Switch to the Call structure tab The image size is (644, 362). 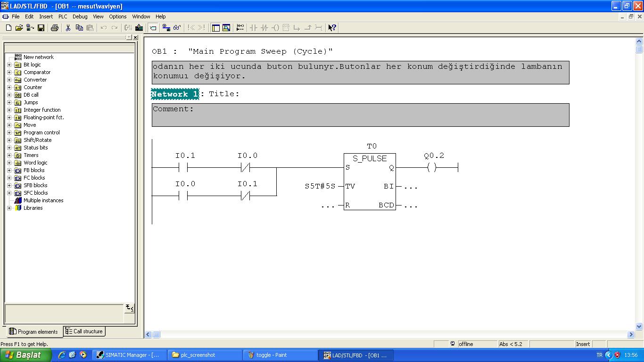(84, 331)
